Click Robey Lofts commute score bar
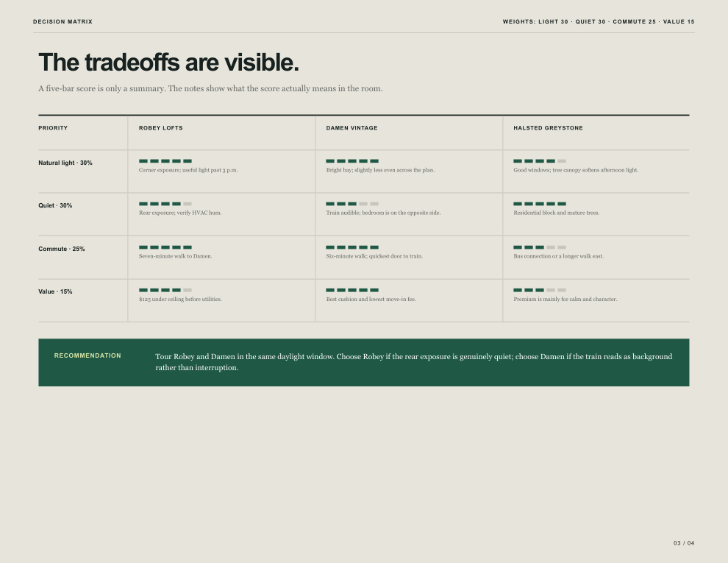The image size is (728, 563). pyautogui.click(x=165, y=247)
